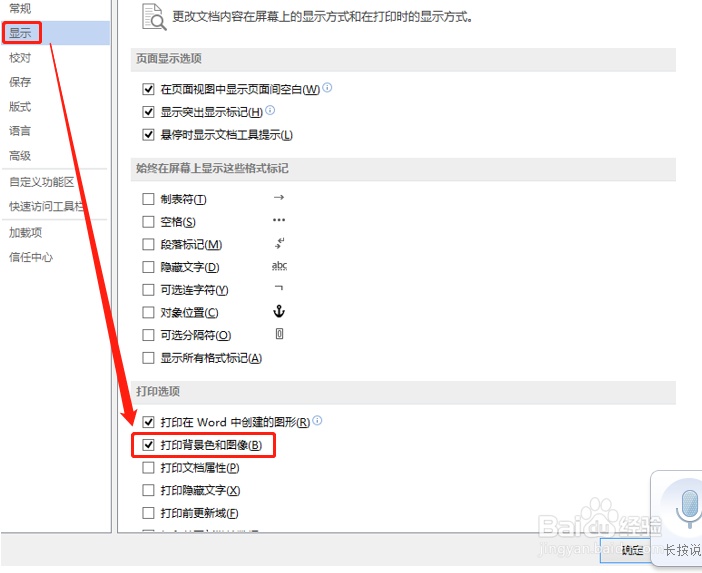Open 信任中心 settings

click(31, 257)
